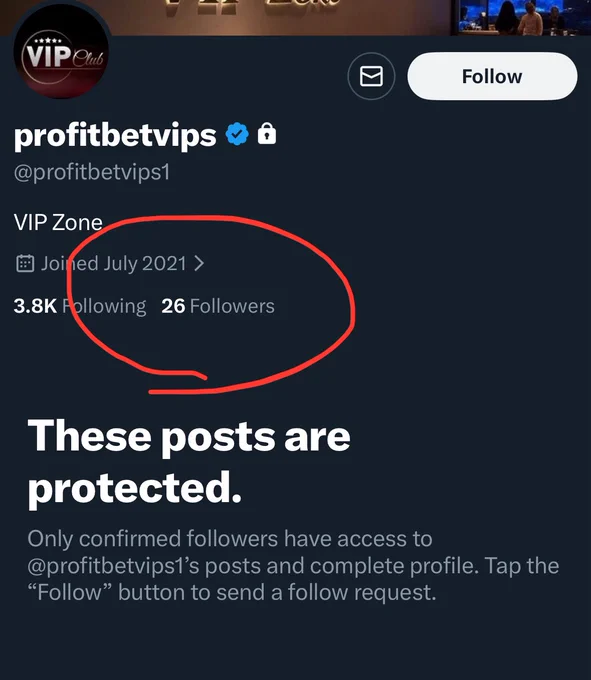Select the @profitbetvips1 handle under the name
The height and width of the screenshot is (680, 591).
click(91, 172)
